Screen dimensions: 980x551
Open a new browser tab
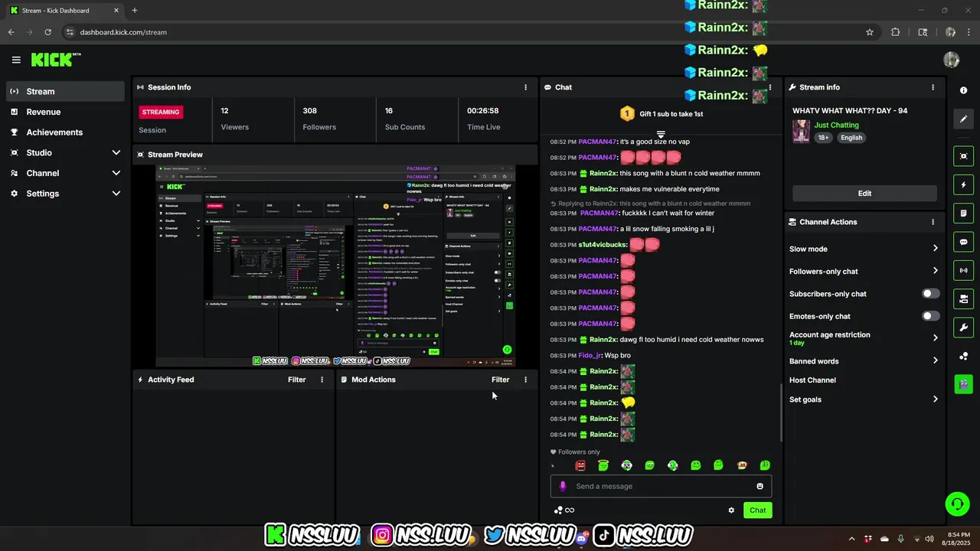[135, 11]
